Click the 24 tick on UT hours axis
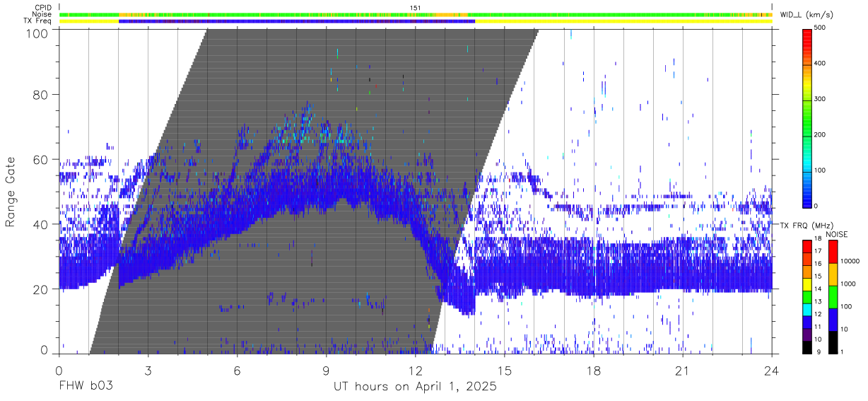The width and height of the screenshot is (868, 401). pos(771,371)
